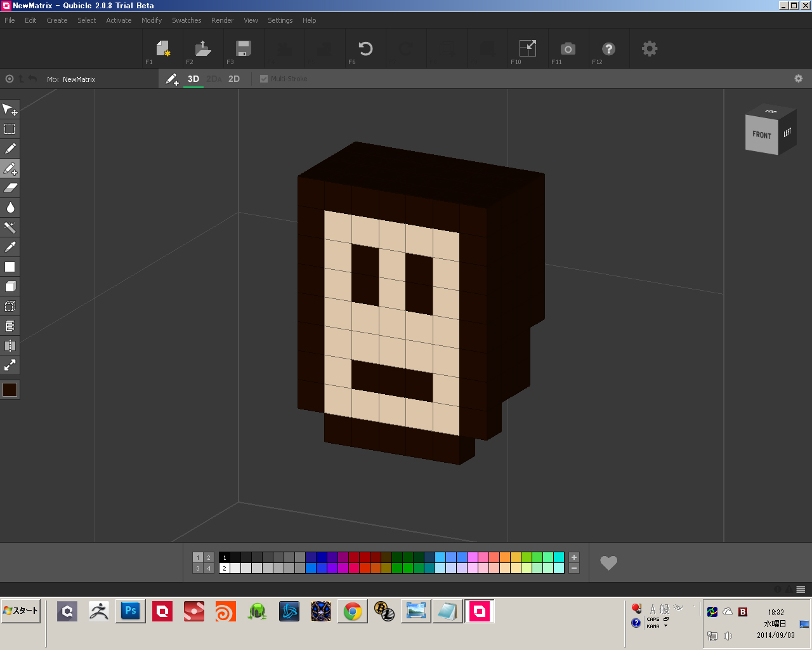
Task: Open the Edit menu
Action: 30,20
